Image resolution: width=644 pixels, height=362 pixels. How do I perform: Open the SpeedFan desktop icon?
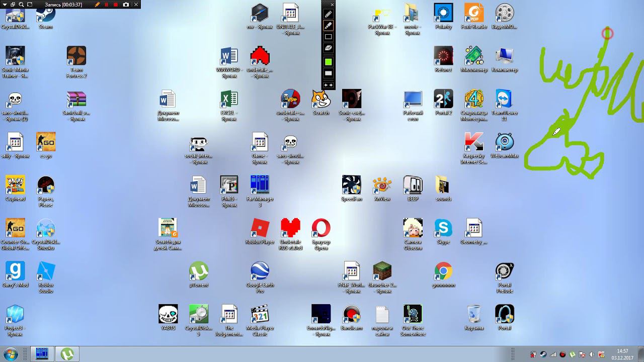coord(351,189)
